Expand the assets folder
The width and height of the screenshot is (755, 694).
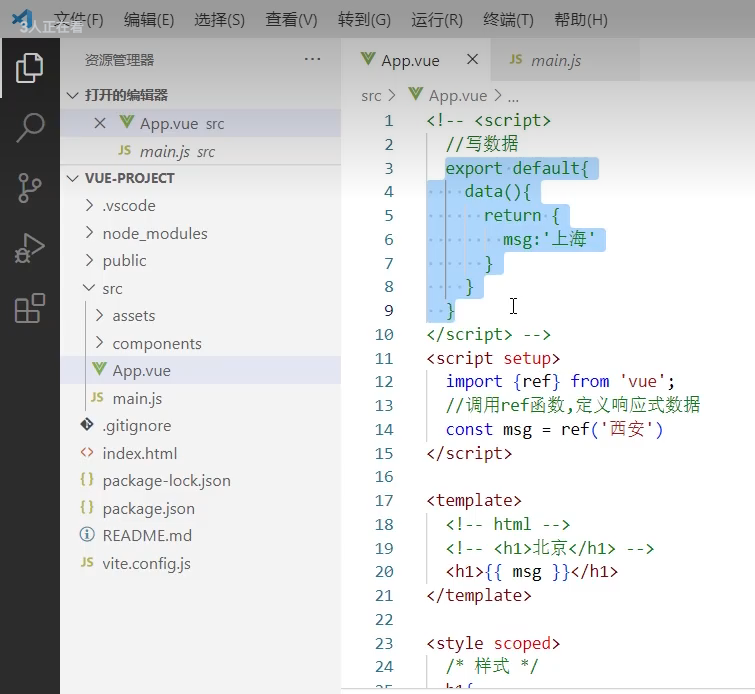click(x=201, y=315)
